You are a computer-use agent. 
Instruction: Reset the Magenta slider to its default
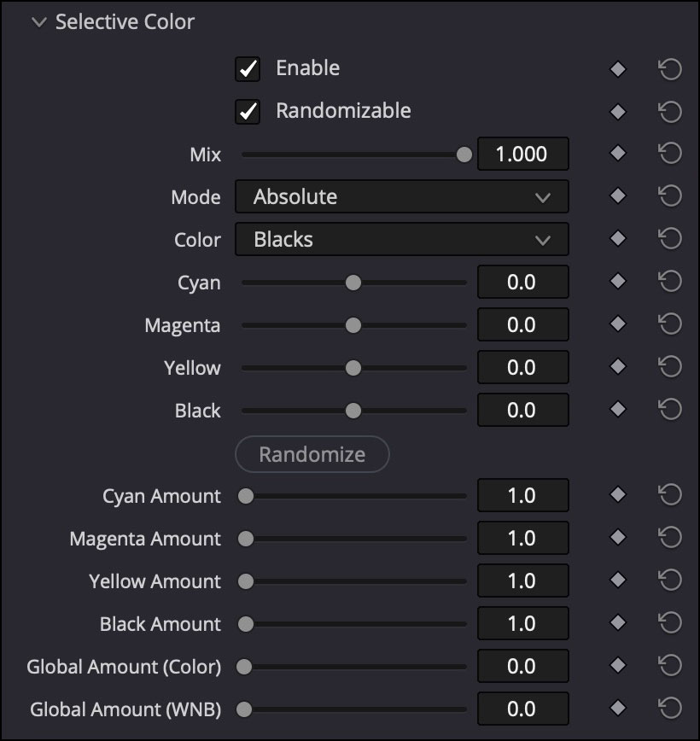pos(670,325)
